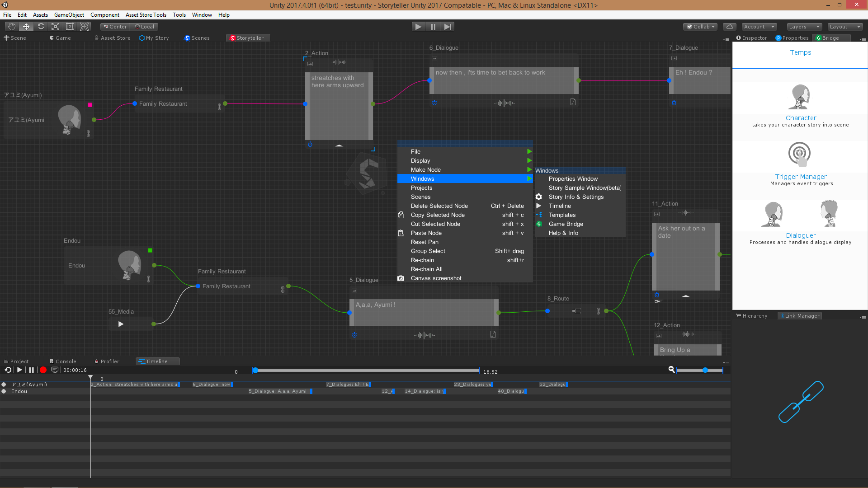Switch to the Scenes tab
The width and height of the screenshot is (868, 488).
click(197, 38)
